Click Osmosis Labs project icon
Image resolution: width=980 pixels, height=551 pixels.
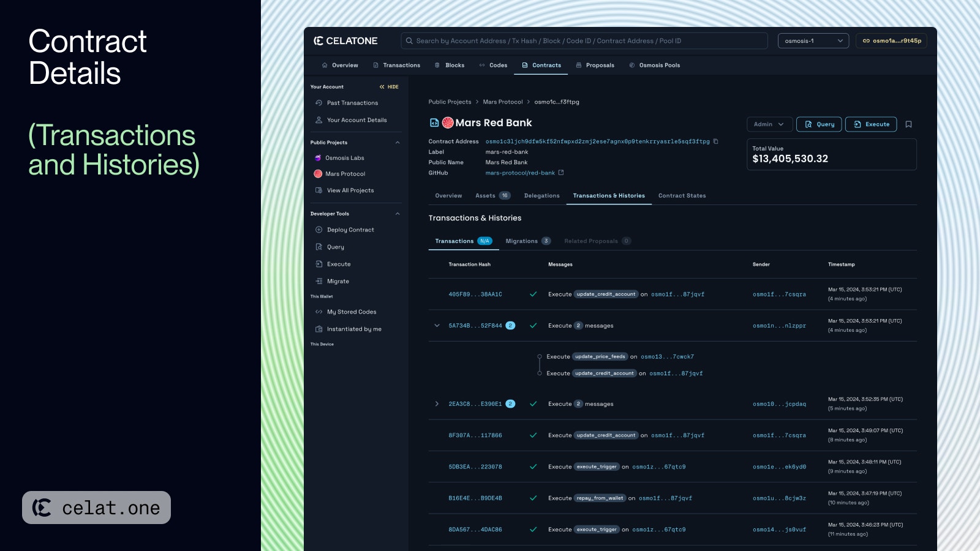(318, 158)
